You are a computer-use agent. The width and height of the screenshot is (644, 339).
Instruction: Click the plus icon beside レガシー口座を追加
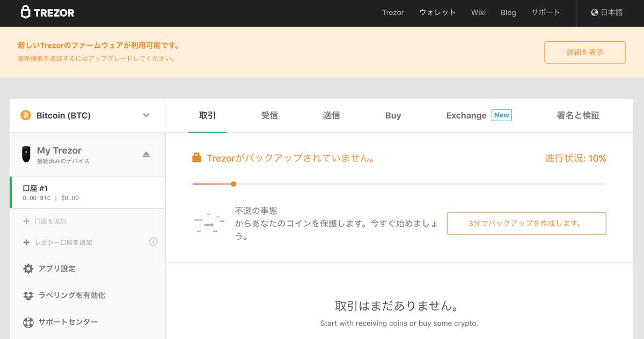coord(26,242)
